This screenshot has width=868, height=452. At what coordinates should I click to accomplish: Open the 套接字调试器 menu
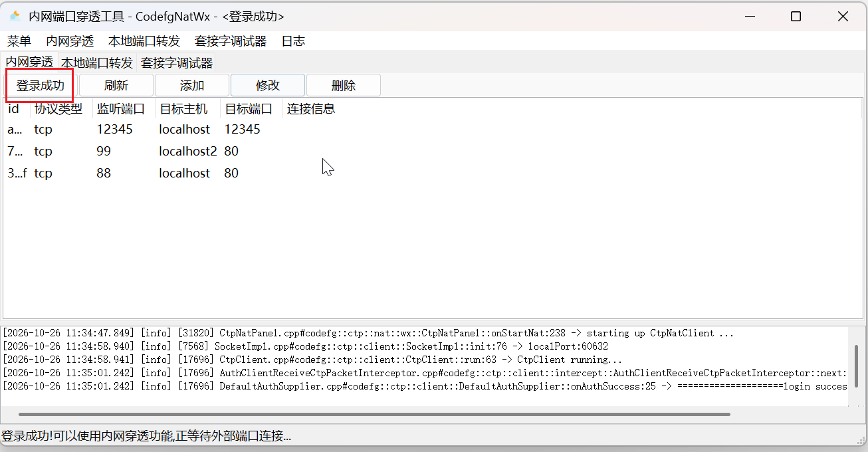(231, 41)
